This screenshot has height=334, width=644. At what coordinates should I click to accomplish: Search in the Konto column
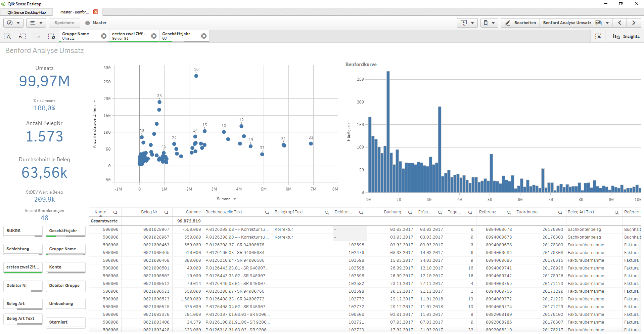pos(116,212)
